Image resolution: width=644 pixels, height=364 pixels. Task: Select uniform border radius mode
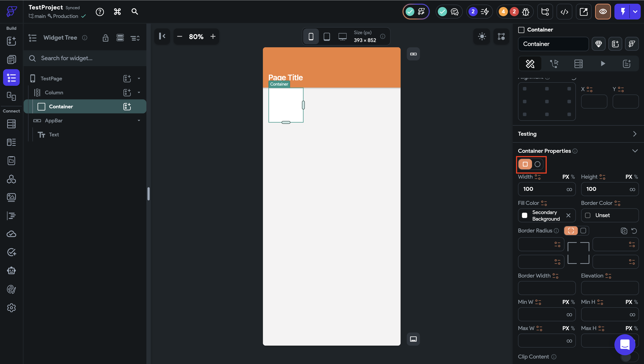(x=583, y=230)
